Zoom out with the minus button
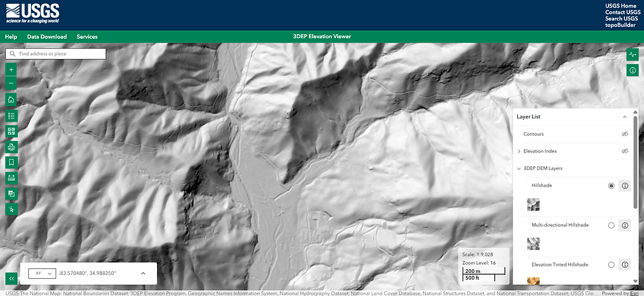The width and height of the screenshot is (644, 296). pos(11,84)
